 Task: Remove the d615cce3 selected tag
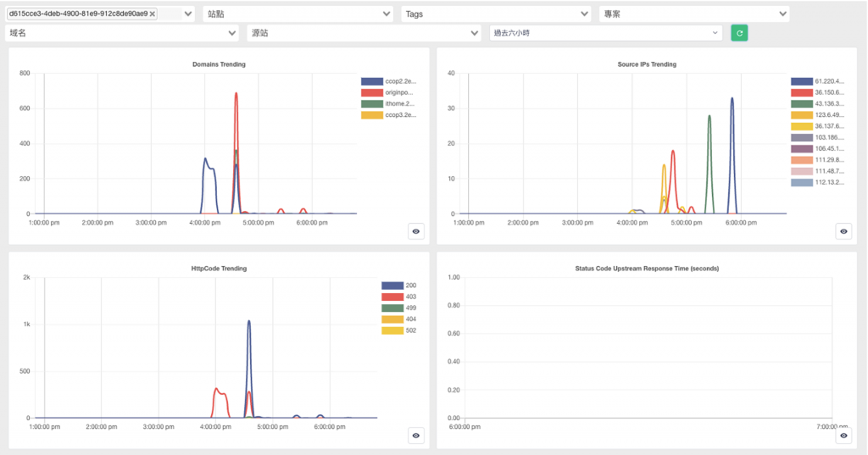coord(153,14)
